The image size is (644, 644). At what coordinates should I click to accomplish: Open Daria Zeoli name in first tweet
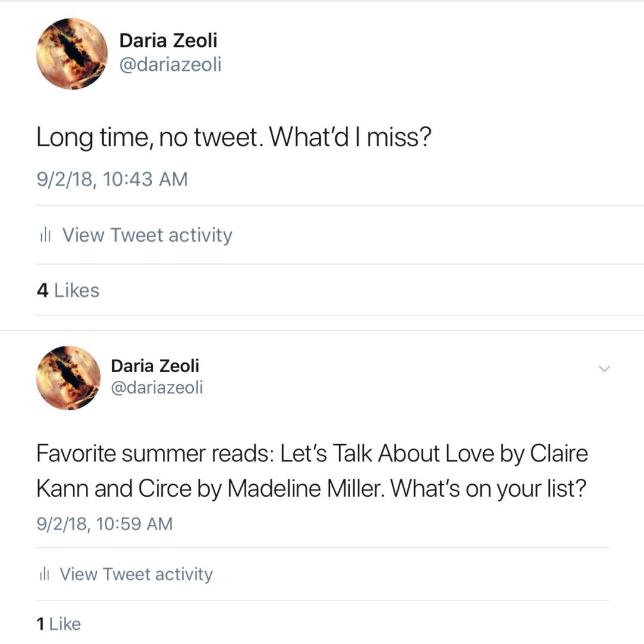[168, 41]
